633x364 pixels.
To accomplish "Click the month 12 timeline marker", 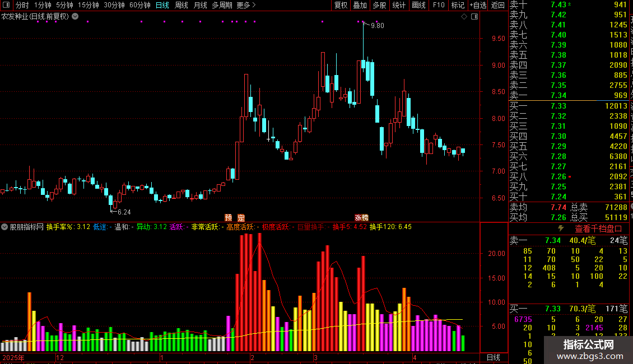I will pos(60,357).
